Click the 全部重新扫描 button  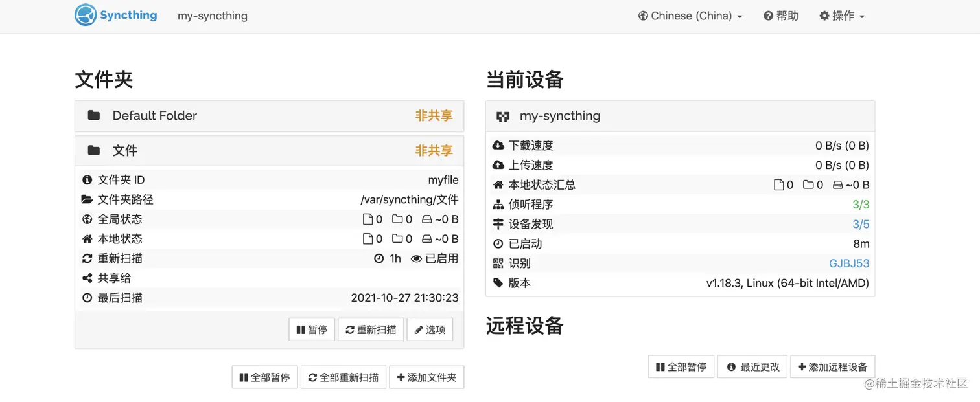pos(344,377)
